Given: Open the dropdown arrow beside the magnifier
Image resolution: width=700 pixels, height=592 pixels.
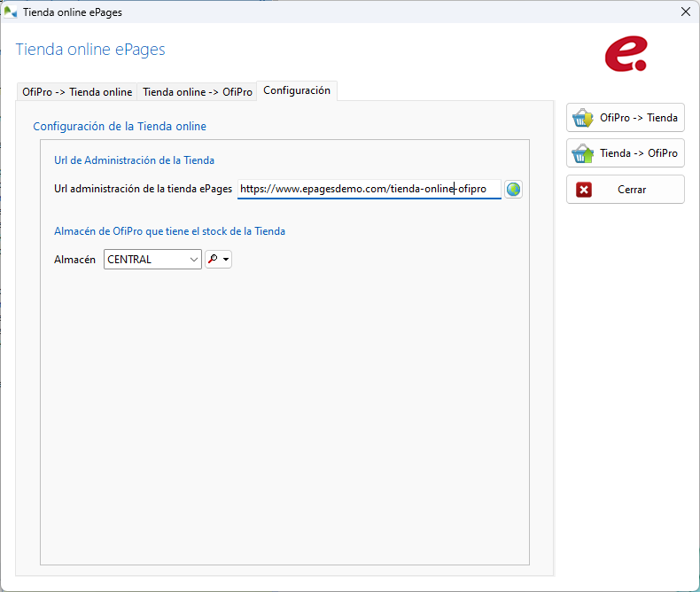Looking at the screenshot, I should (226, 260).
